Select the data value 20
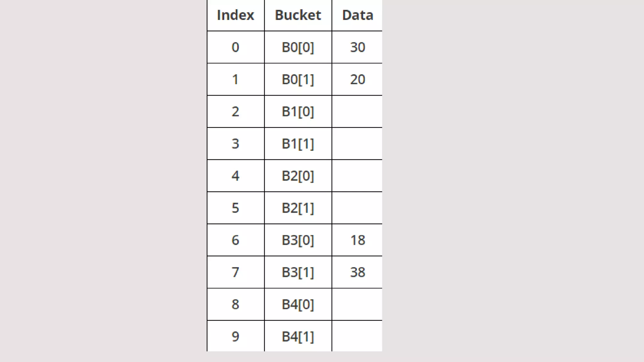 tap(358, 79)
